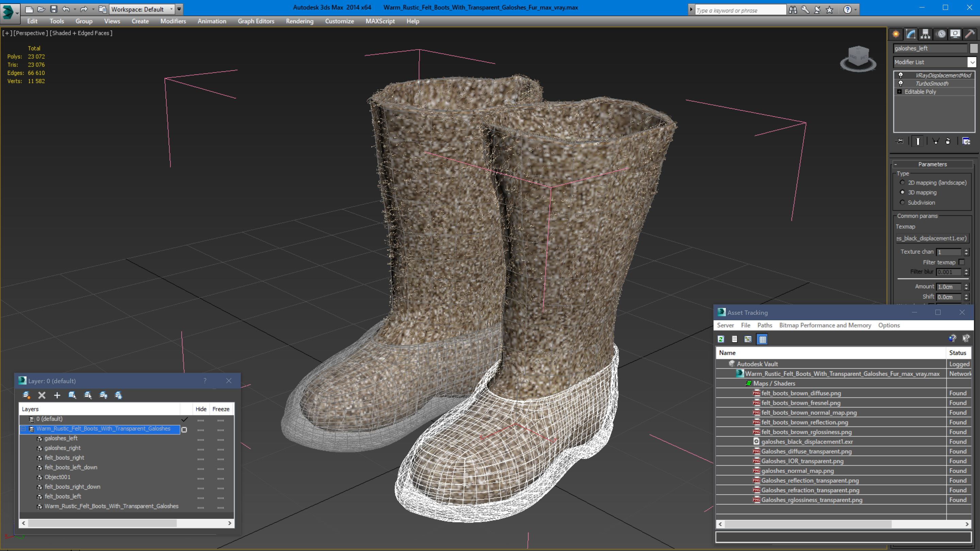
Task: Select 3D mapping radio button
Action: point(902,192)
